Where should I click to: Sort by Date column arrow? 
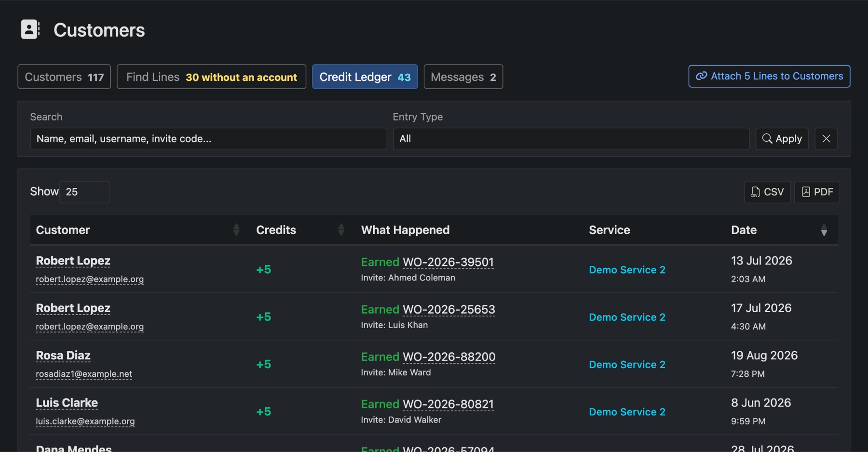click(824, 230)
